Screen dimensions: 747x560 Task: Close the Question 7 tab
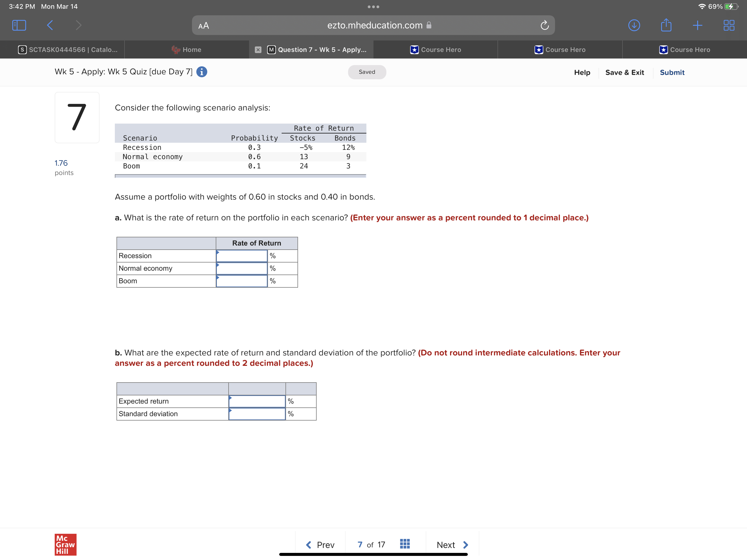tap(258, 50)
